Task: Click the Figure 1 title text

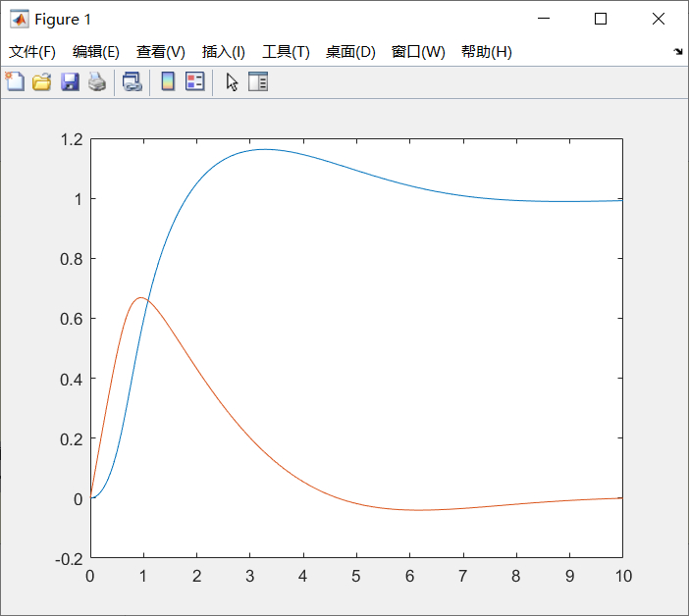Action: 63,20
